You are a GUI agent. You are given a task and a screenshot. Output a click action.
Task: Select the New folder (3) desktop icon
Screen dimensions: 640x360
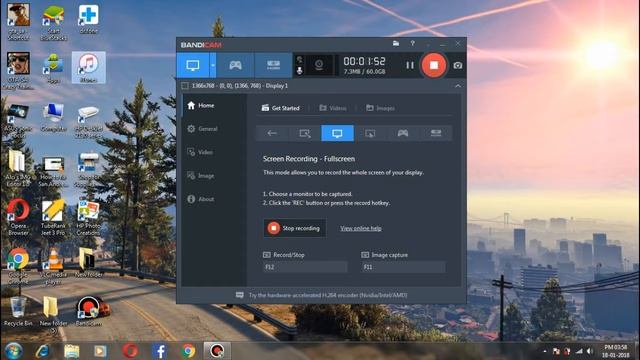(x=53, y=314)
